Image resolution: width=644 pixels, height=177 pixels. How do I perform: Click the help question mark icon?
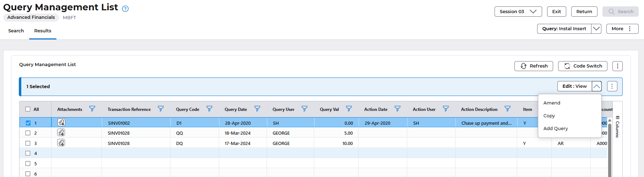point(125,9)
